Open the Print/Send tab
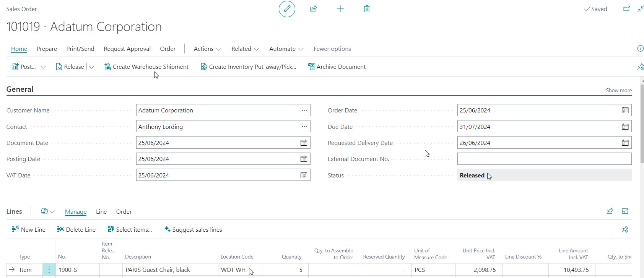 point(80,49)
